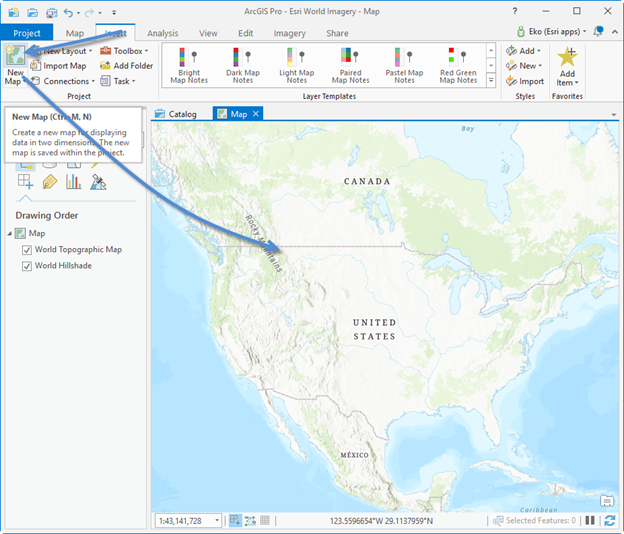Click the New Map icon

[x=15, y=55]
